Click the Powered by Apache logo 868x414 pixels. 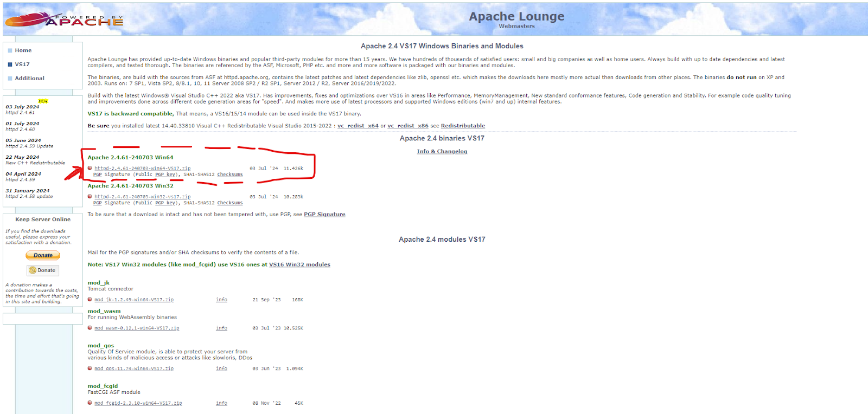click(x=64, y=20)
